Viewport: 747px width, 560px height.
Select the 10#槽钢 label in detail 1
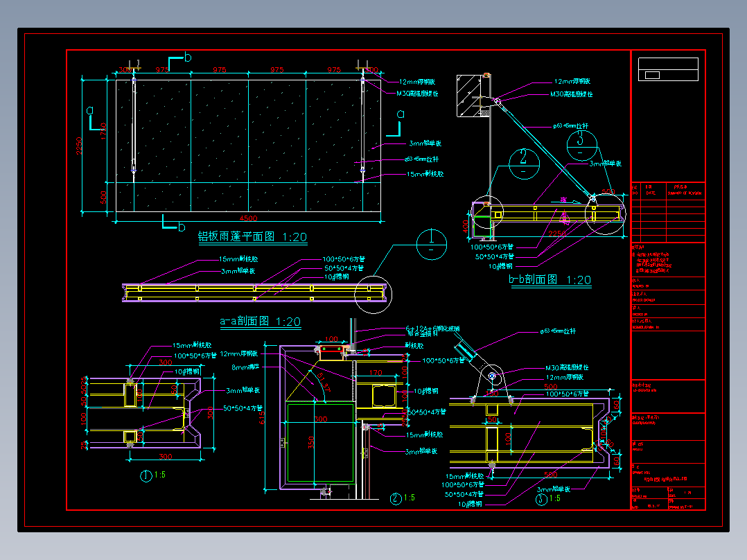[x=187, y=371]
